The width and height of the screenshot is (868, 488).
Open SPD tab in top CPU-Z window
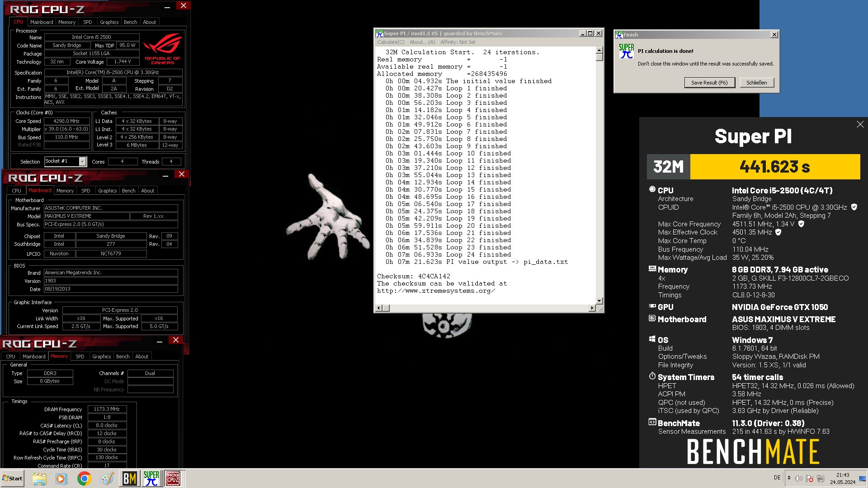click(x=88, y=22)
